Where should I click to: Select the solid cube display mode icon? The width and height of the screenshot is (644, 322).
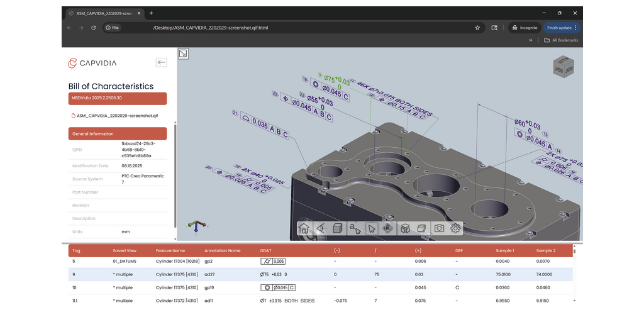pyautogui.click(x=337, y=228)
